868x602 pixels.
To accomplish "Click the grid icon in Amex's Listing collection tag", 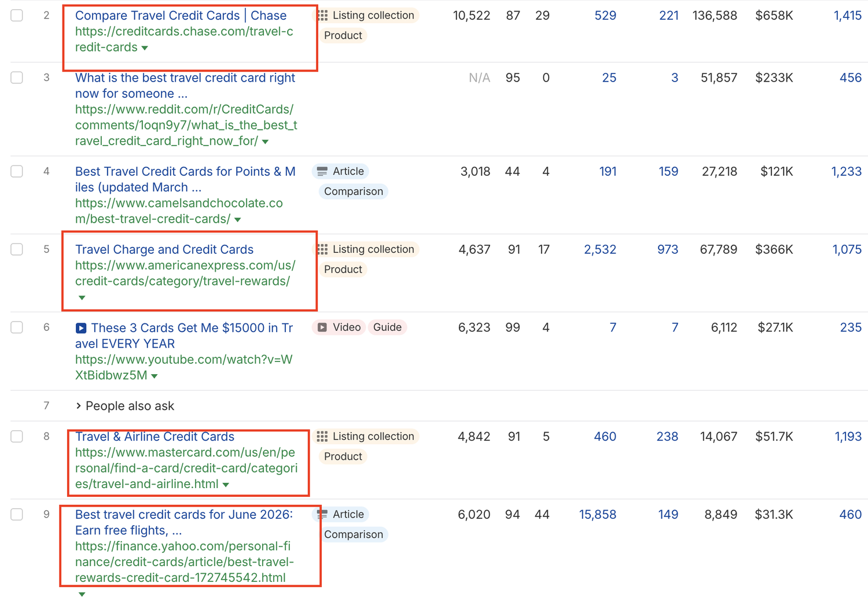I will pos(322,249).
